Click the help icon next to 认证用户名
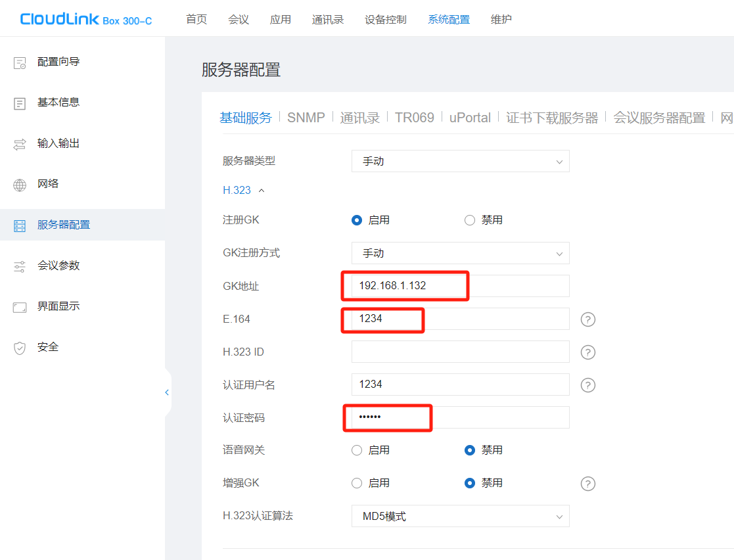The image size is (734, 560). pos(588,385)
